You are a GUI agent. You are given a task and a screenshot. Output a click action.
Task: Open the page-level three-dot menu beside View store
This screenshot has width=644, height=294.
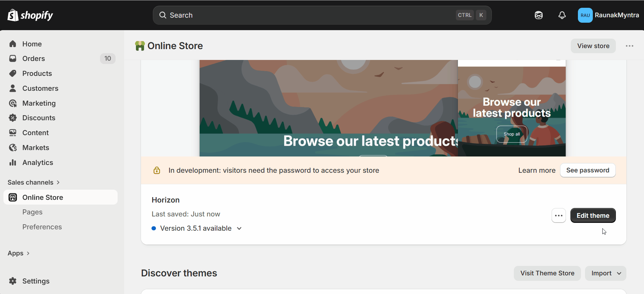coord(629,46)
